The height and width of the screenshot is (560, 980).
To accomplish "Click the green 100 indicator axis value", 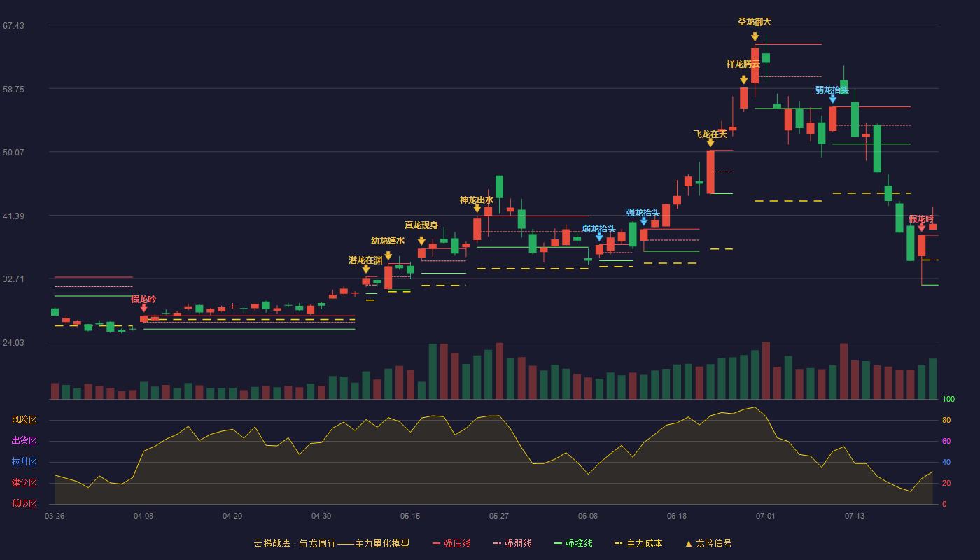I will (948, 400).
